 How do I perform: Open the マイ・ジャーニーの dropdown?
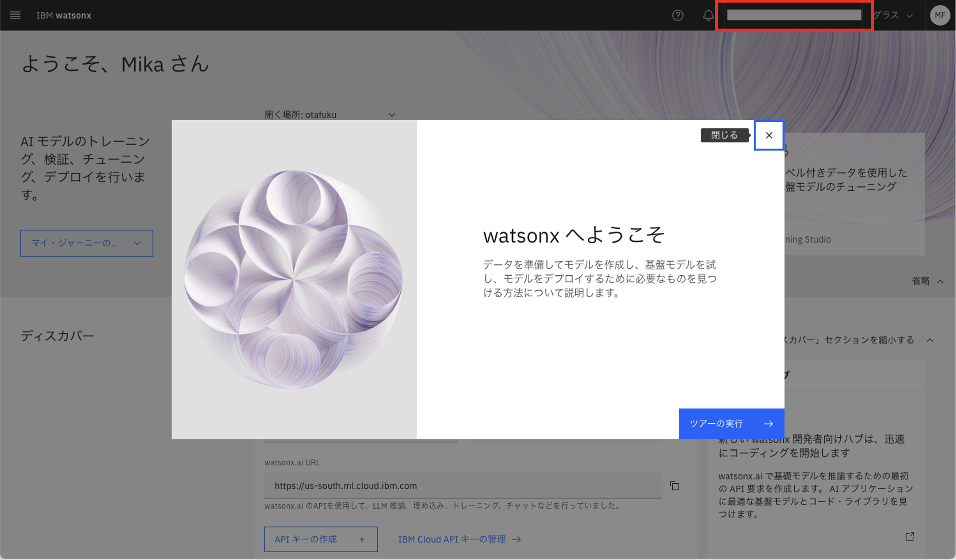coord(86,243)
